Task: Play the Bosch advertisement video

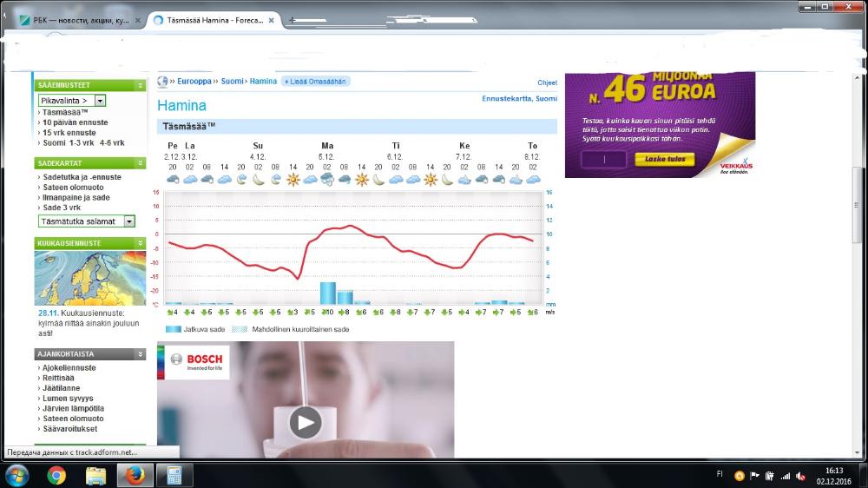Action: 305,422
